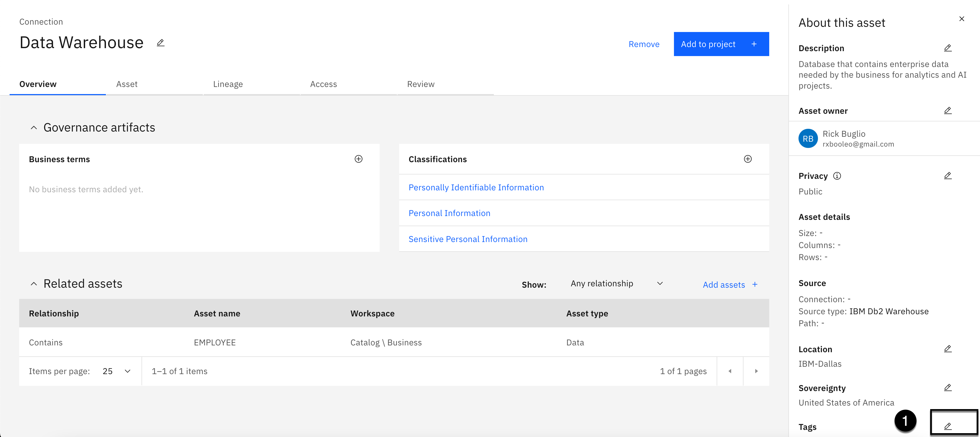The width and height of the screenshot is (980, 437).
Task: Open Personally Identifiable Information classification link
Action: 476,187
